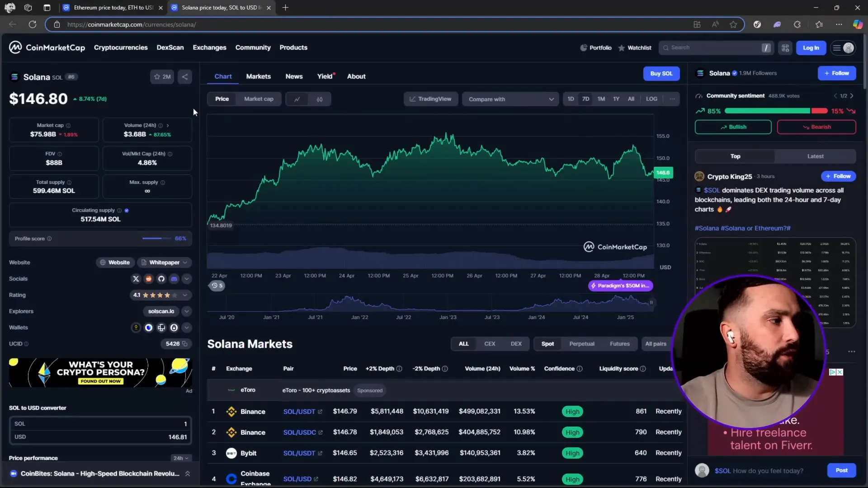Expand the Wallets list chevron

tap(187, 328)
